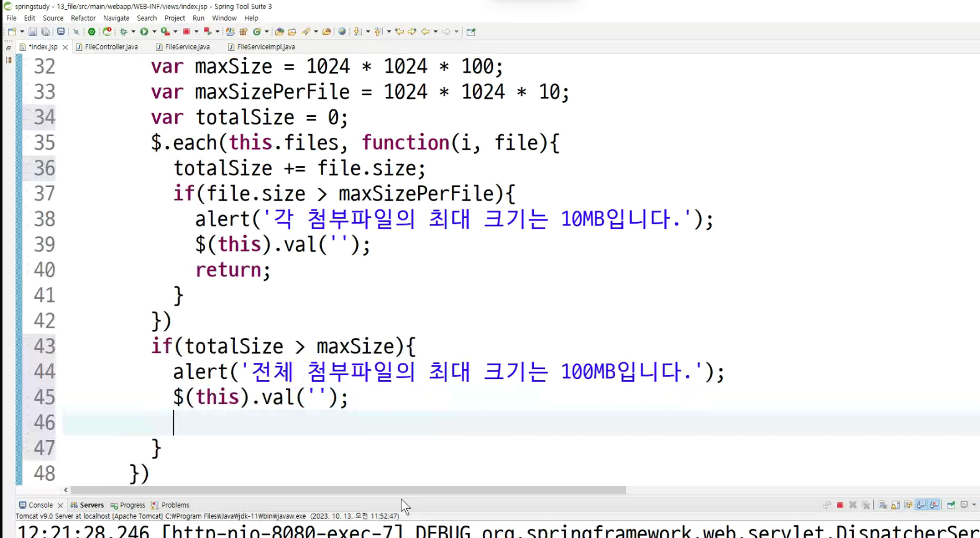
Task: Click the Clear Console icon
Action: (882, 505)
